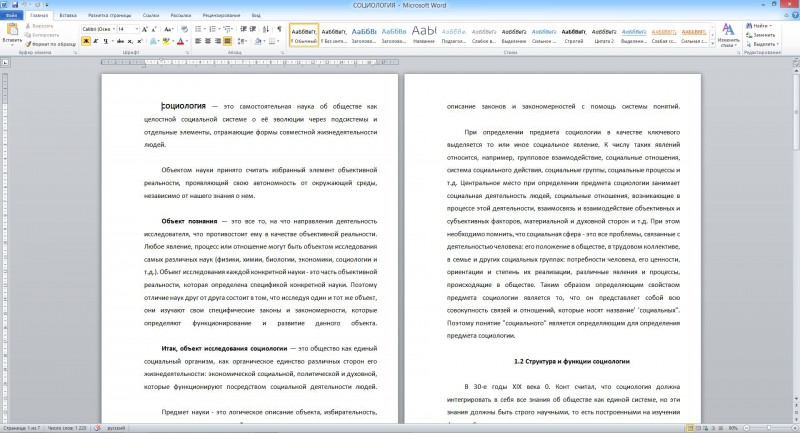Toggle Italic formatting (К)
Image resolution: width=800 pixels, height=433 pixels.
click(x=95, y=41)
